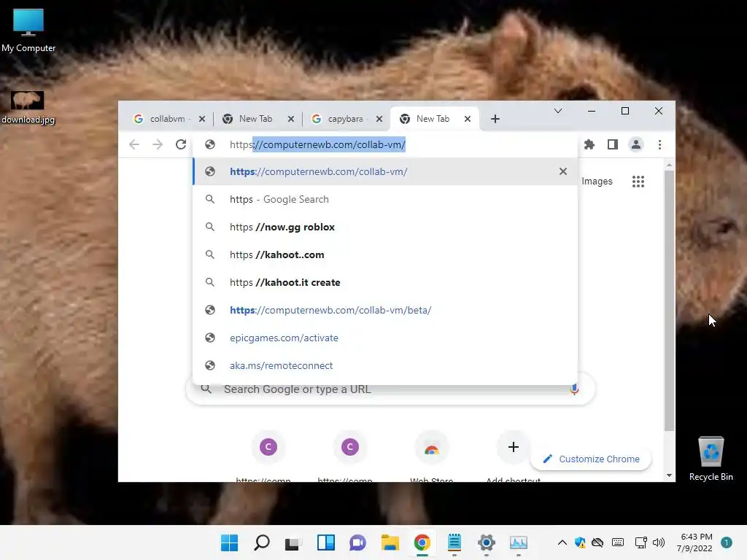The width and height of the screenshot is (747, 560).
Task: Select the computernewb.com/collab-vm/beta/ suggestion
Action: [385, 310]
